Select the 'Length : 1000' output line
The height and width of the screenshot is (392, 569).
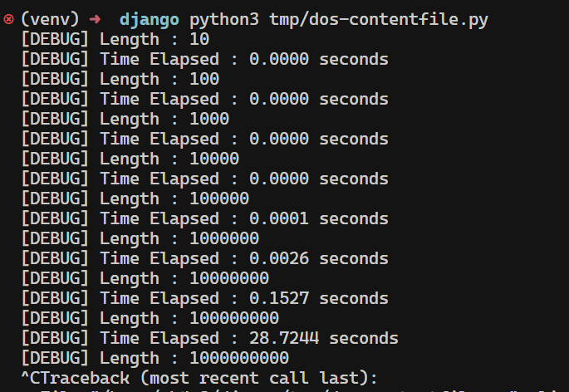(125, 119)
